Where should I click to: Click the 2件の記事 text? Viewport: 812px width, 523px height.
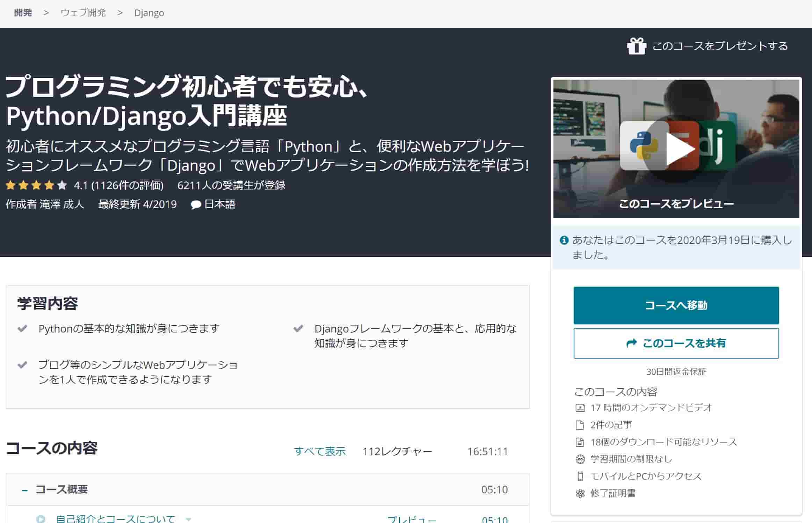tap(611, 425)
